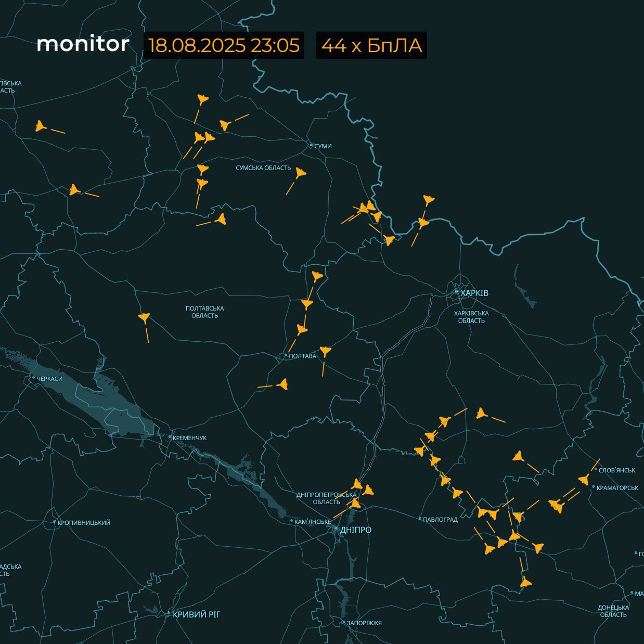Click the Харків city label
Image resolution: width=644 pixels, height=644 pixels.
[474, 293]
